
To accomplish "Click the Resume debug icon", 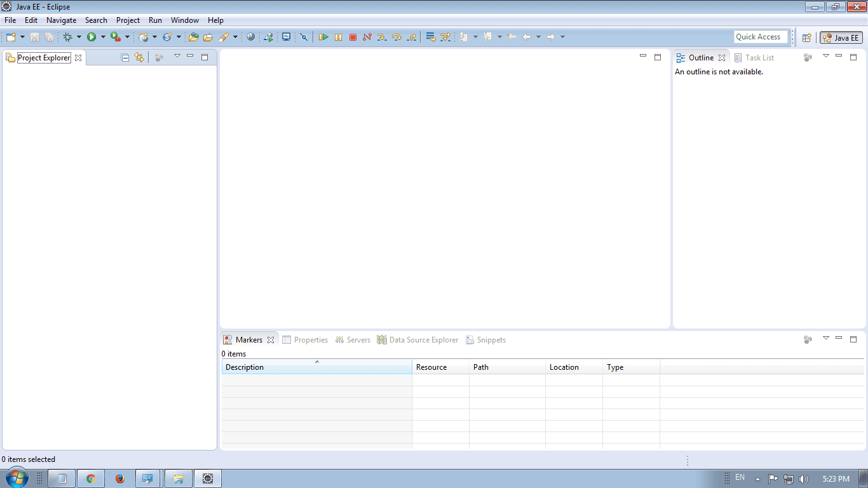I will pos(323,37).
